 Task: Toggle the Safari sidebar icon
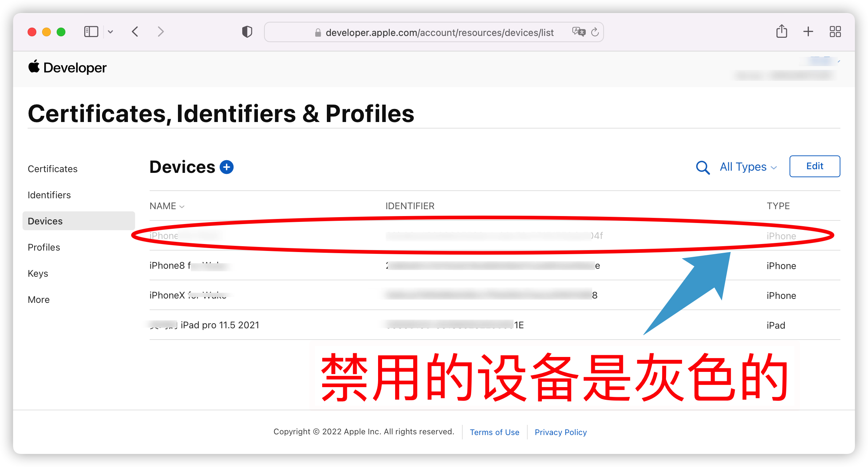91,32
